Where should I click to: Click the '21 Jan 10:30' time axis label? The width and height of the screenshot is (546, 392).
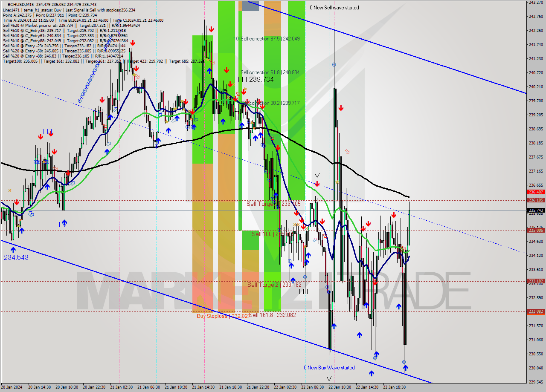point(176,387)
